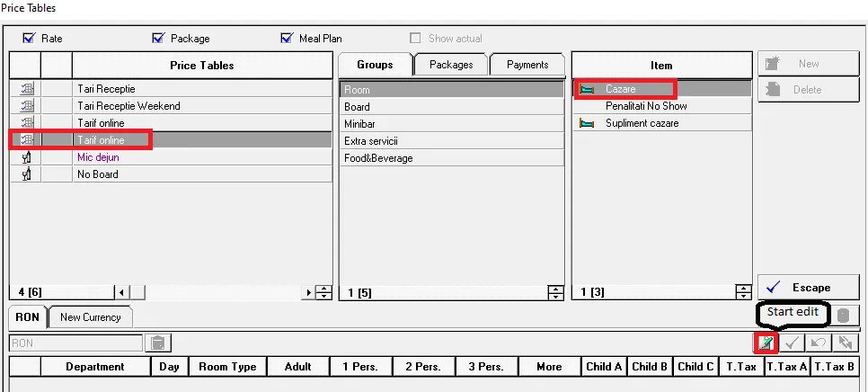
Task: Click the meal plan icon for Mic dejun
Action: pyautogui.click(x=26, y=157)
